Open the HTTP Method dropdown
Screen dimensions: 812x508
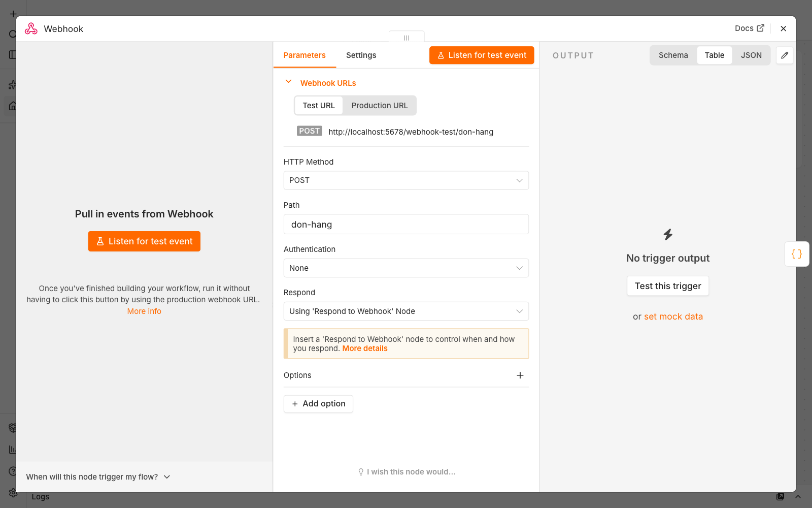(406, 180)
